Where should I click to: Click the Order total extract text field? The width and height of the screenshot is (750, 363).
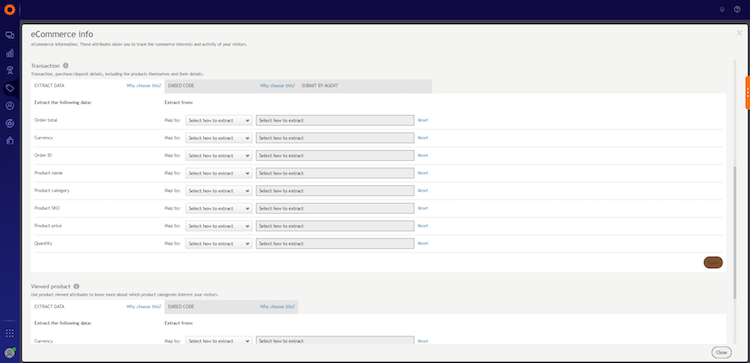pyautogui.click(x=335, y=121)
